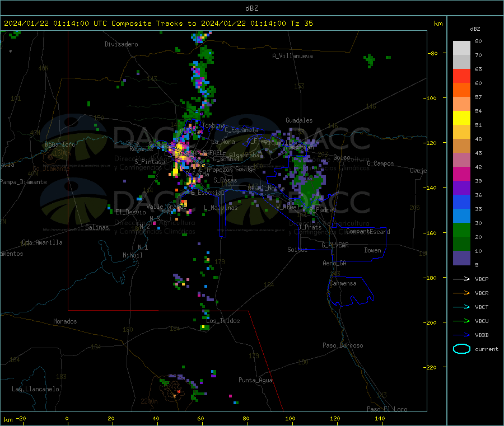Image resolution: width=504 pixels, height=426 pixels.
Task: Click the Bowen location label
Action: click(x=373, y=250)
